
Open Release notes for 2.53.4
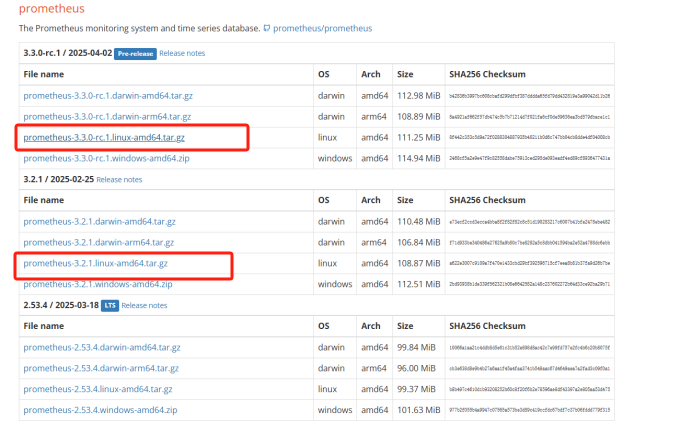tap(144, 305)
